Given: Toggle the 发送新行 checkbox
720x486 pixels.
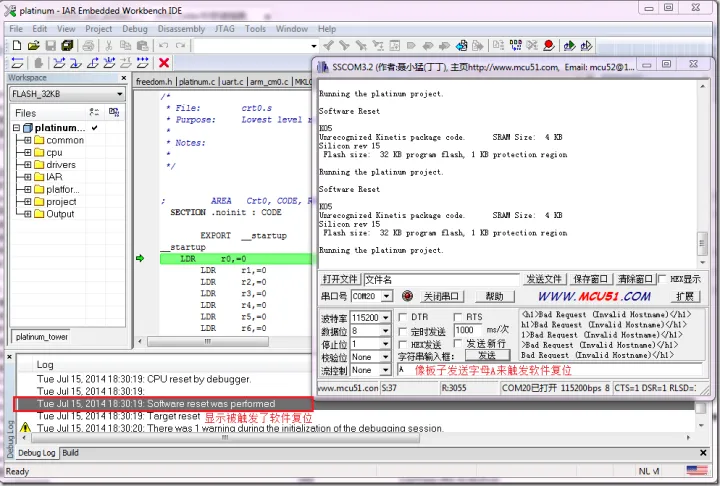Looking at the screenshot, I should pos(457,343).
